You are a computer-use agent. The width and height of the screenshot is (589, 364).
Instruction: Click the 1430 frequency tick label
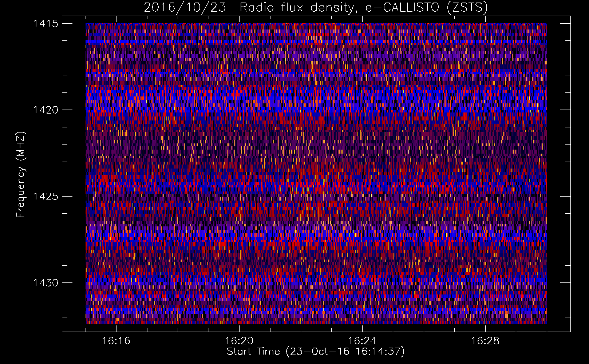(46, 283)
